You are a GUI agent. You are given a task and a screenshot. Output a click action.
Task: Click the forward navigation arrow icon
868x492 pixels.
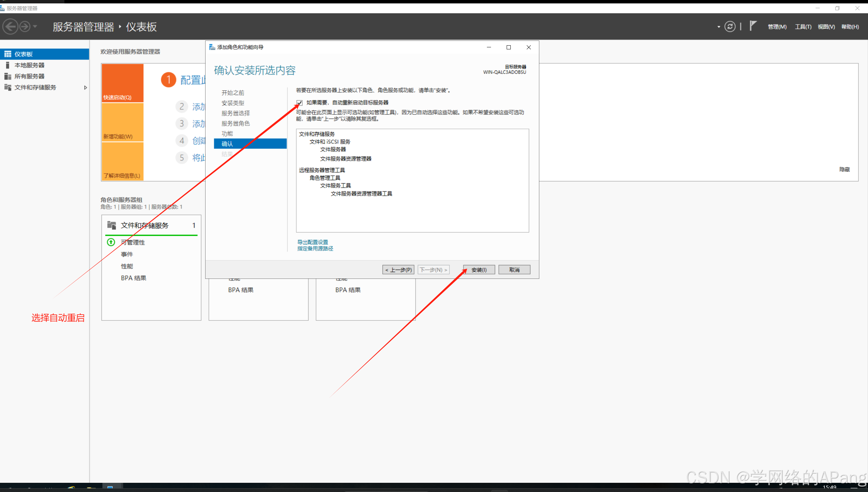pyautogui.click(x=24, y=27)
